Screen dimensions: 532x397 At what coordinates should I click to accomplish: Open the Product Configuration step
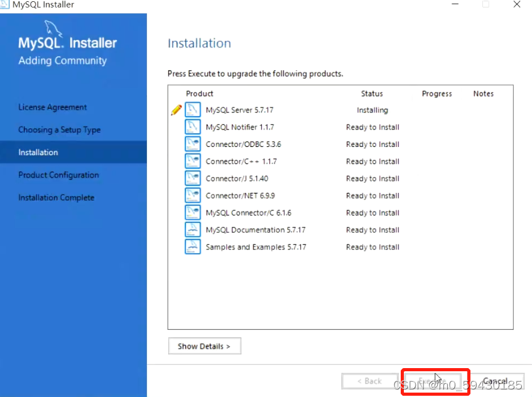58,175
